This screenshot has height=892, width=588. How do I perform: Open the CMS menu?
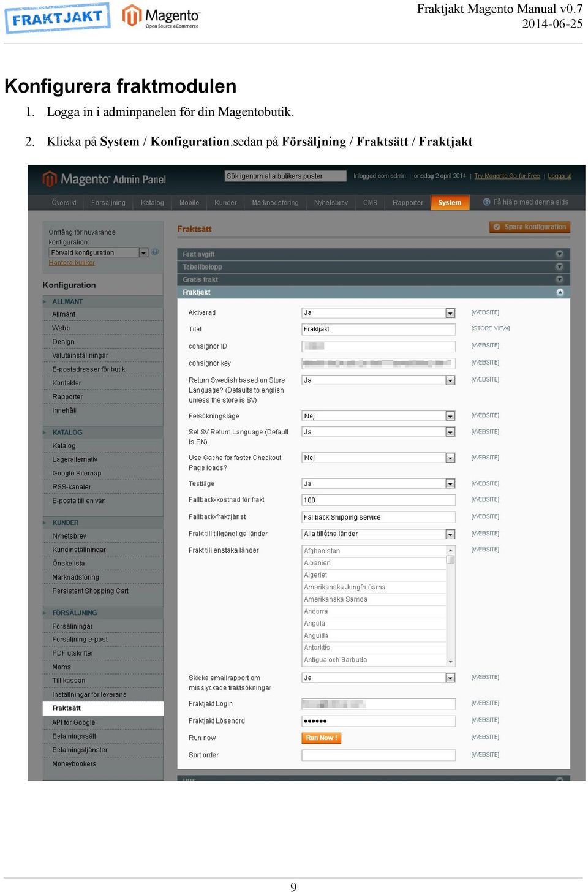click(370, 203)
